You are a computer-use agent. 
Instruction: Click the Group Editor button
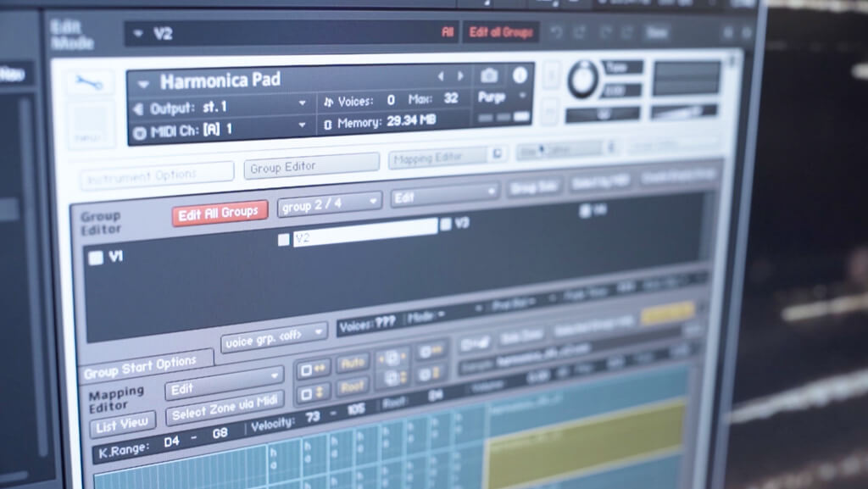312,166
